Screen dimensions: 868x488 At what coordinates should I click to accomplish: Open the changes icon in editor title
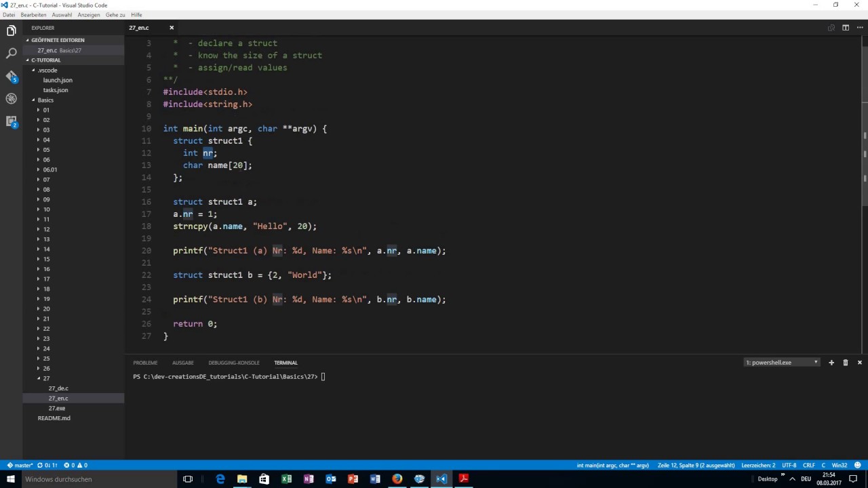click(x=831, y=28)
